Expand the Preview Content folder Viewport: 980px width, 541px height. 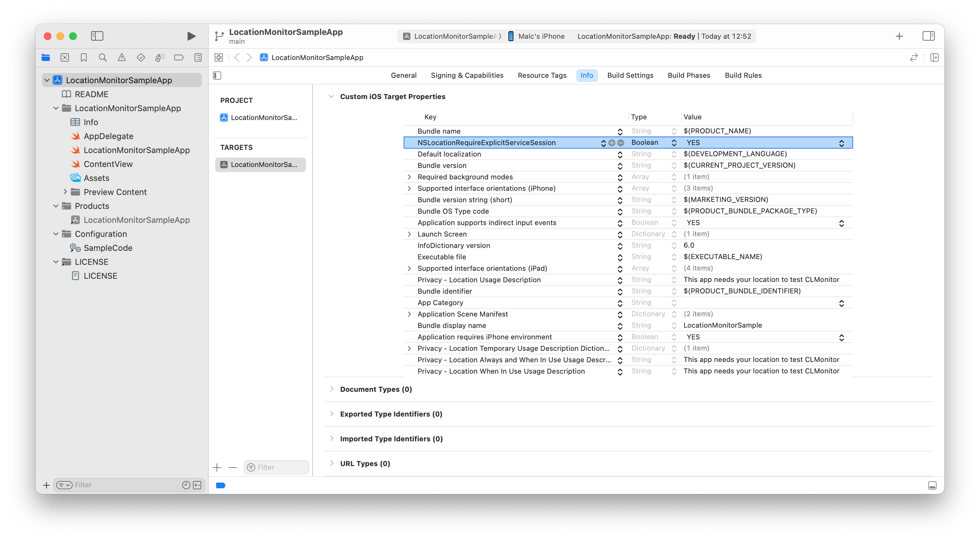65,192
